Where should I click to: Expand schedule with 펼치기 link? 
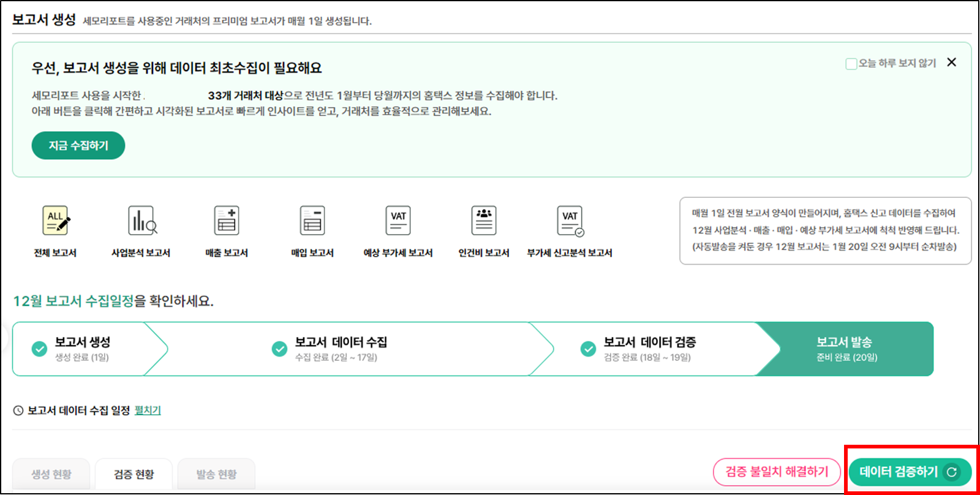point(148,410)
